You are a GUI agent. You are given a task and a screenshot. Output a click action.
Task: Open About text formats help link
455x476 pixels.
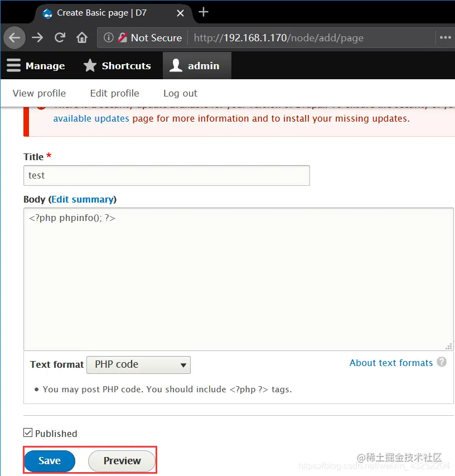(391, 363)
